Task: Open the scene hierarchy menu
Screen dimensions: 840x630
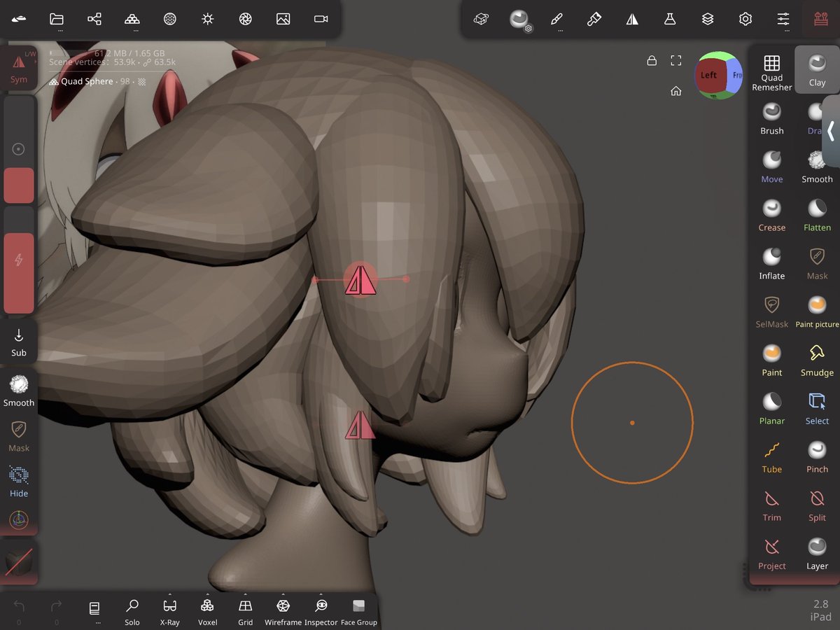Action: coord(94,20)
